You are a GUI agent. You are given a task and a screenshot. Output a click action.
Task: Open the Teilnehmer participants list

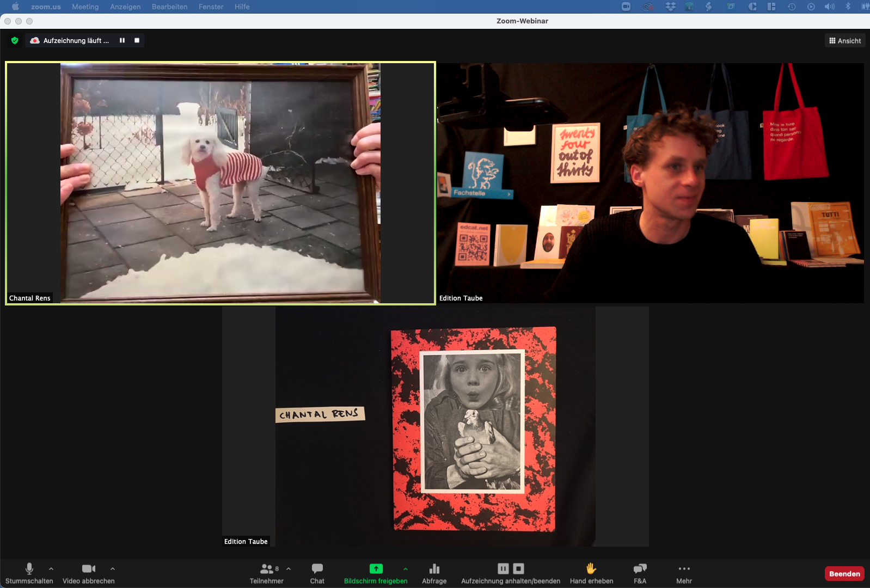[266, 573]
